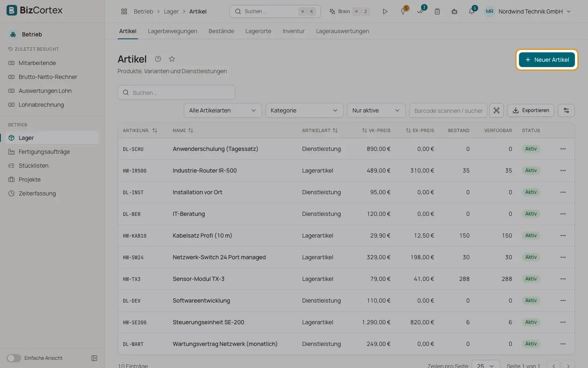Sort table by Name column
The width and height of the screenshot is (588, 368).
point(183,130)
